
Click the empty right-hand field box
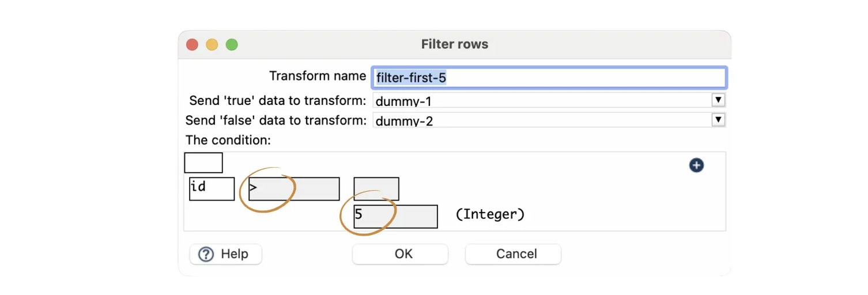pyautogui.click(x=376, y=189)
